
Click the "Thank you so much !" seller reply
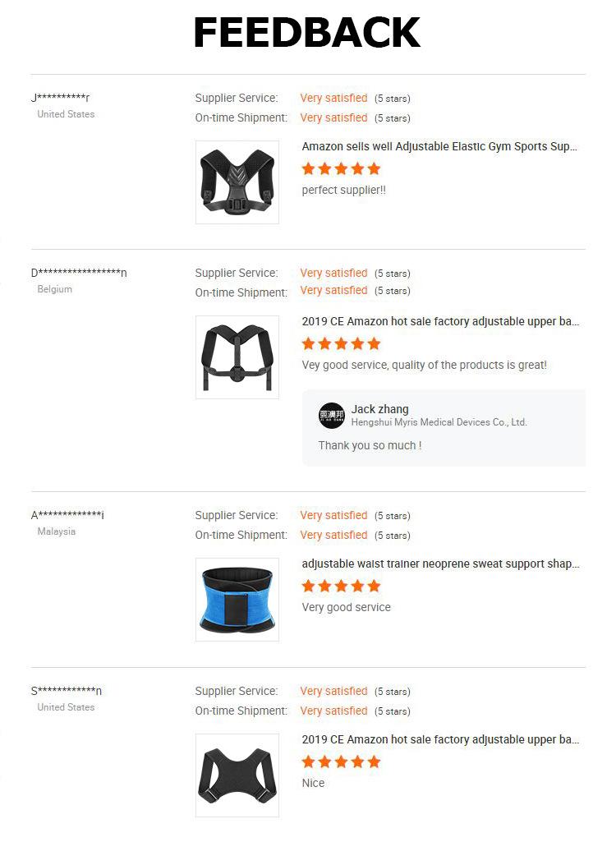point(370,445)
